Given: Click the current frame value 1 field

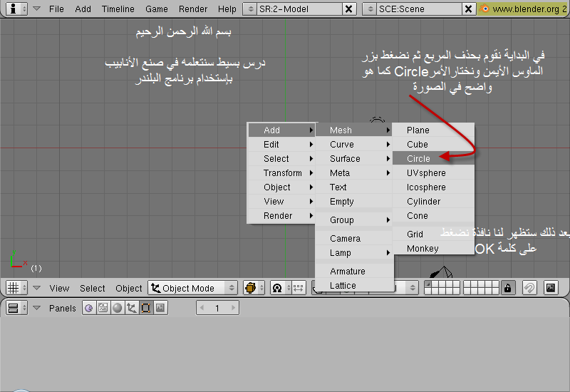Looking at the screenshot, I should click(x=217, y=308).
